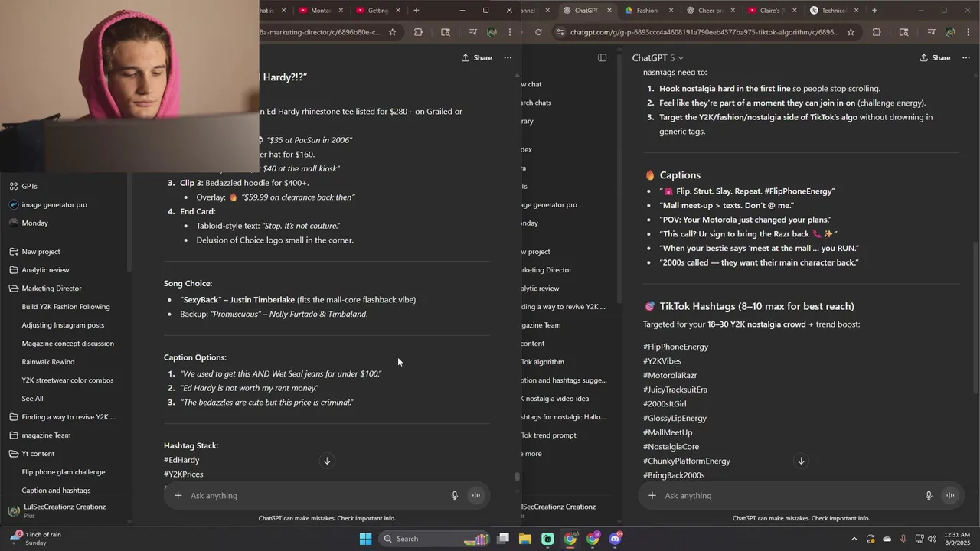Open the volume control in the system tray
The width and height of the screenshot is (980, 551).
[933, 539]
